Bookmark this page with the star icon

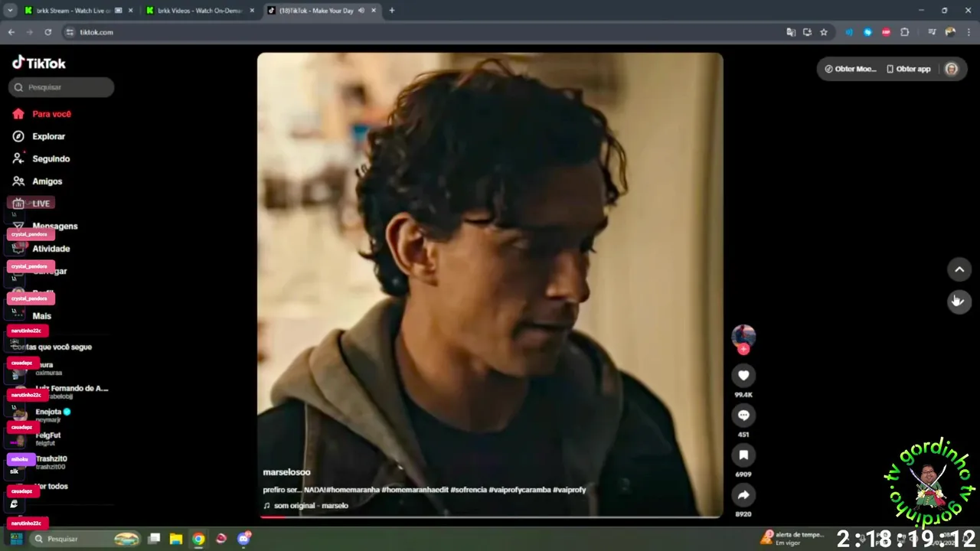824,32
